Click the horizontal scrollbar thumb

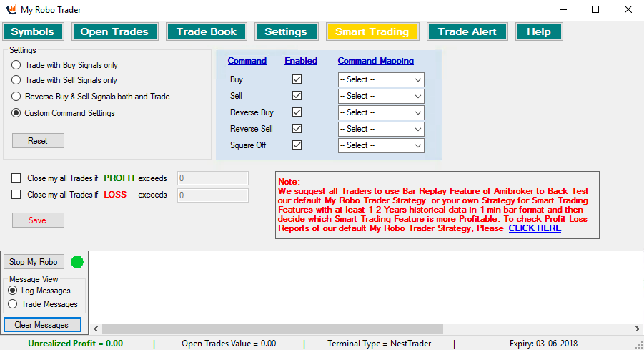(x=273, y=329)
